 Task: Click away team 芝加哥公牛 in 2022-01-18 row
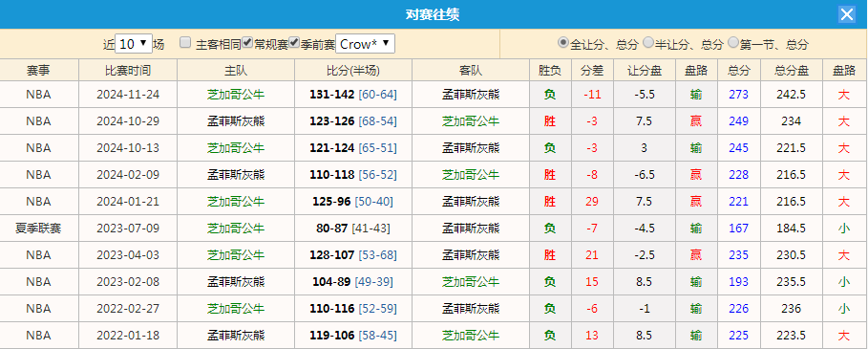pos(471,336)
